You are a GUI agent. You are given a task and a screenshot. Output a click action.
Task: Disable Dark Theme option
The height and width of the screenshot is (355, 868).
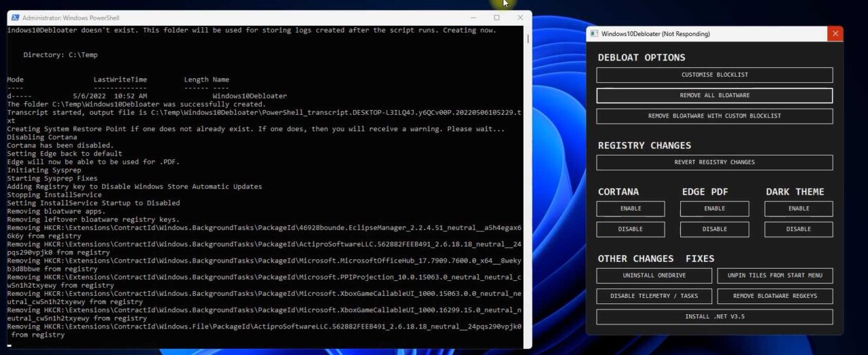tap(799, 229)
